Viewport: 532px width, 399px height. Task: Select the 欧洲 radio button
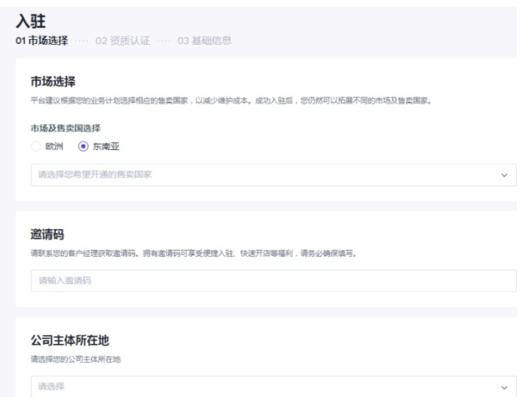point(36,146)
